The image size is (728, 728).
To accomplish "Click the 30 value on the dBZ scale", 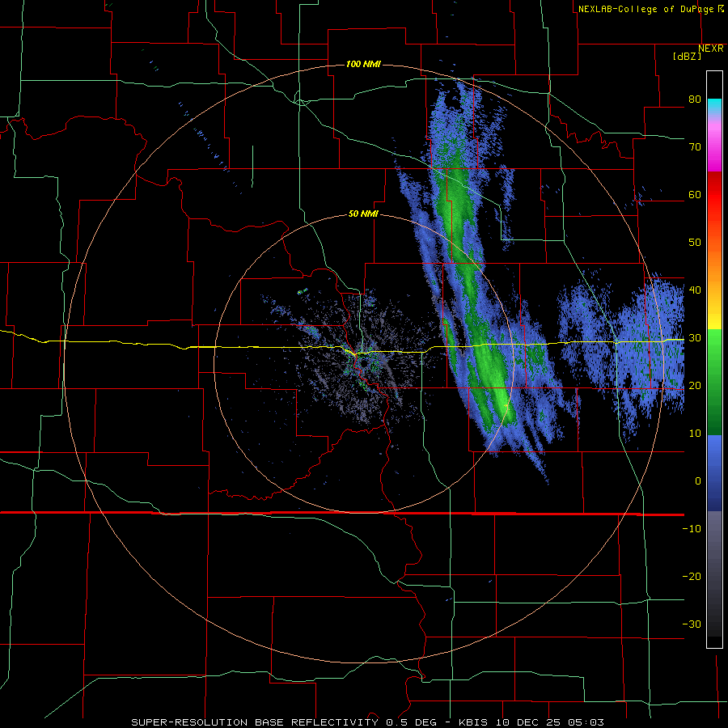I will tap(695, 338).
